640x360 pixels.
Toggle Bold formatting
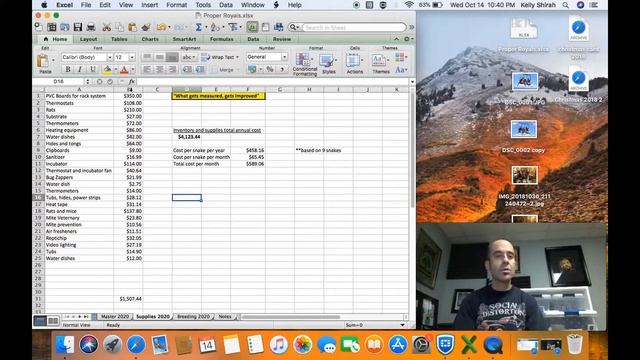pos(68,69)
